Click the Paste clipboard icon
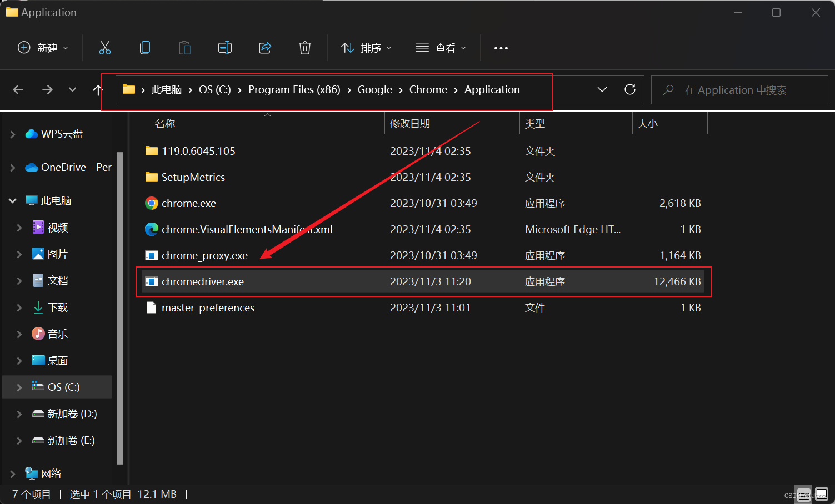Screen dimensions: 835x504 click(x=185, y=48)
